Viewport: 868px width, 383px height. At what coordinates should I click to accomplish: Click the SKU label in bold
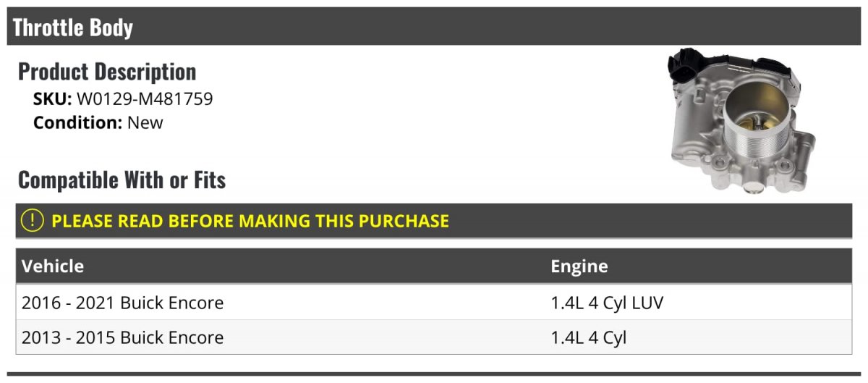52,99
